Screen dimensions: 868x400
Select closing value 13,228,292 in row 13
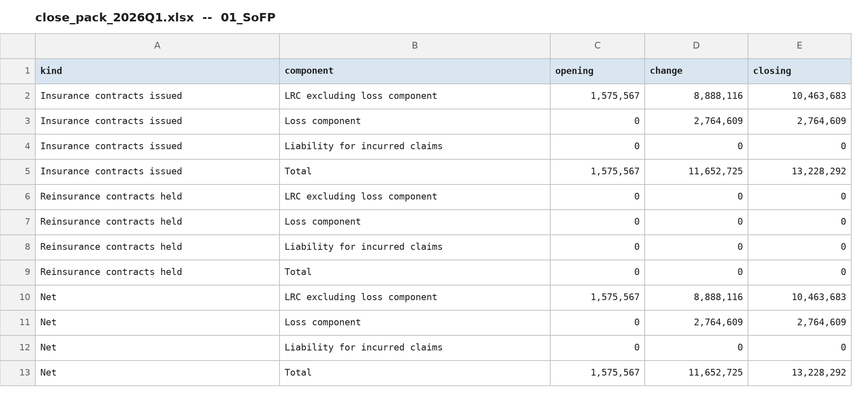point(800,373)
